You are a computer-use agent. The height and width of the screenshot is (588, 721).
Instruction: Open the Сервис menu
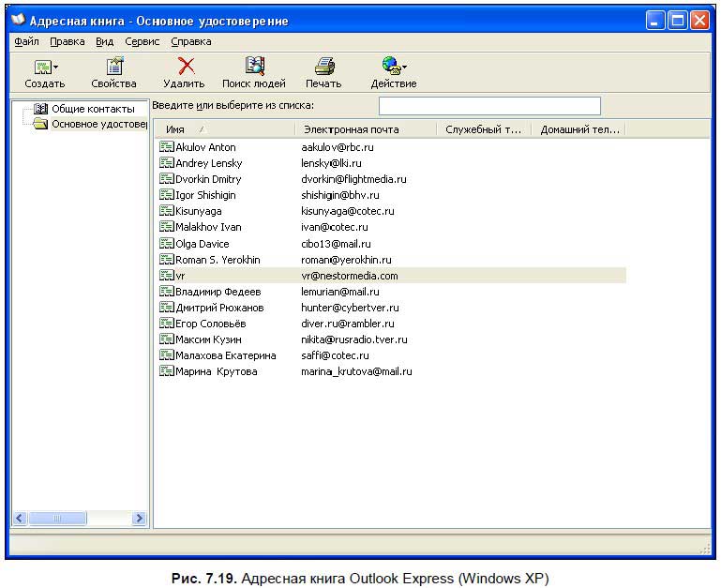coord(143,41)
